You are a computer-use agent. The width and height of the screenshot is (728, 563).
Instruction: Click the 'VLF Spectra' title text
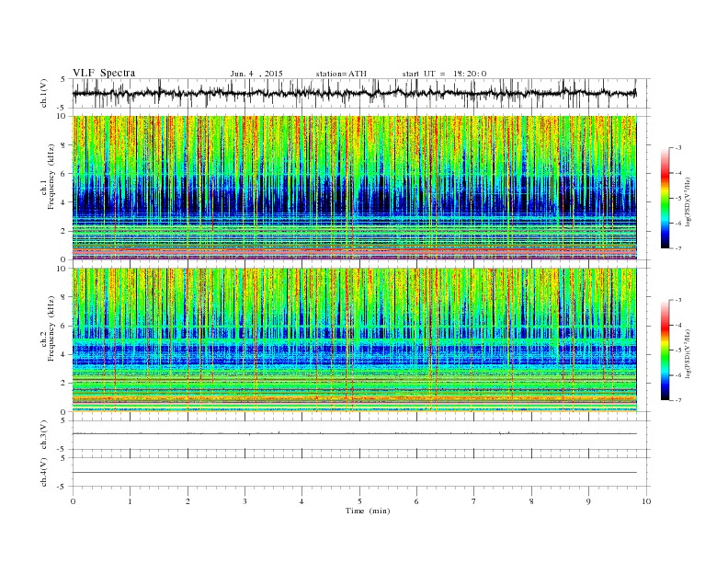(x=104, y=73)
